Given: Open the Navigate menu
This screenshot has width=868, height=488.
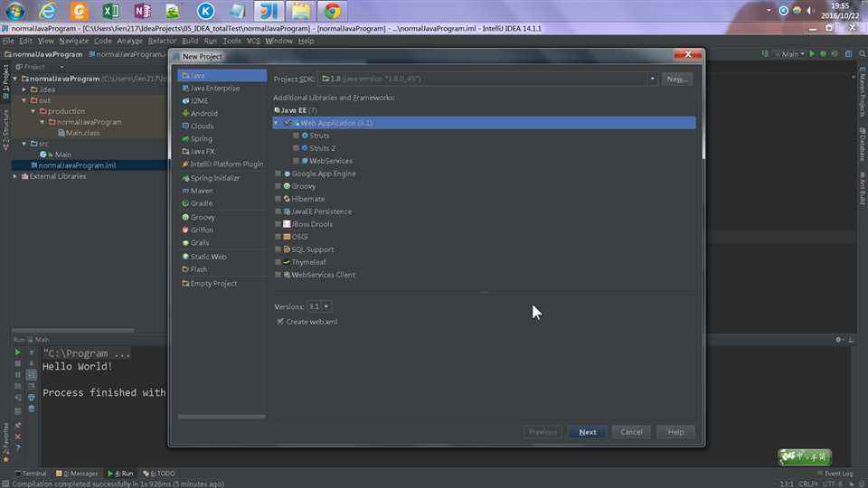Looking at the screenshot, I should [73, 41].
